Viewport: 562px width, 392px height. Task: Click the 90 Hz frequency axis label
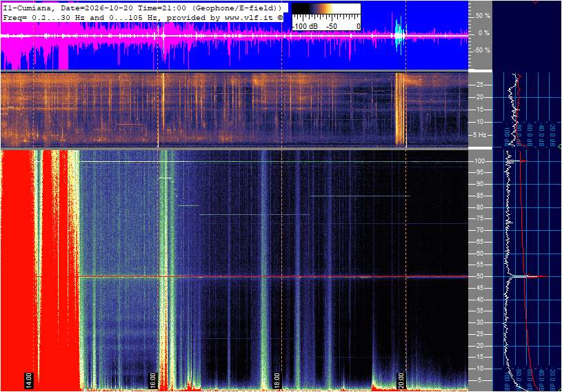pos(479,184)
